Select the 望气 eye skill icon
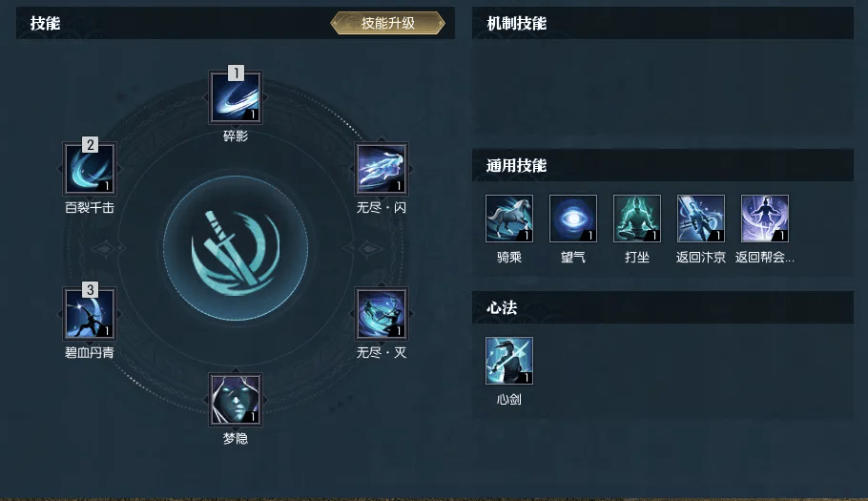 573,219
